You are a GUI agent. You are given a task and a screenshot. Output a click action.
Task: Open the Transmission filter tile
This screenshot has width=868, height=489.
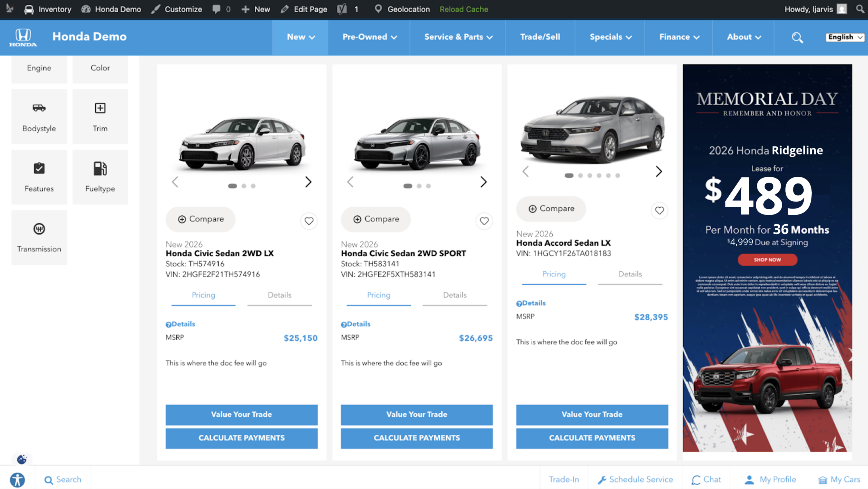39,238
